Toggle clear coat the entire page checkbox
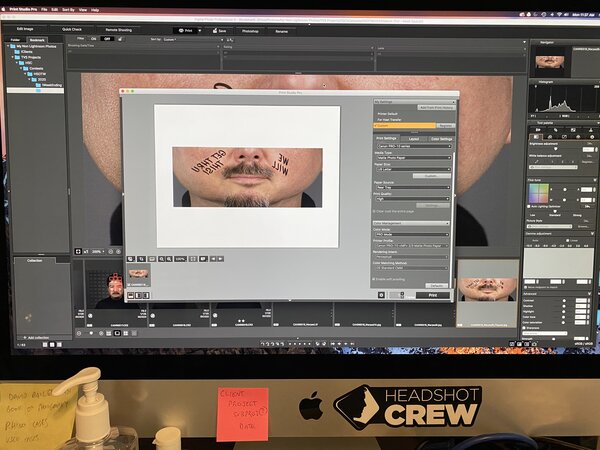This screenshot has width=600, height=450. point(374,211)
